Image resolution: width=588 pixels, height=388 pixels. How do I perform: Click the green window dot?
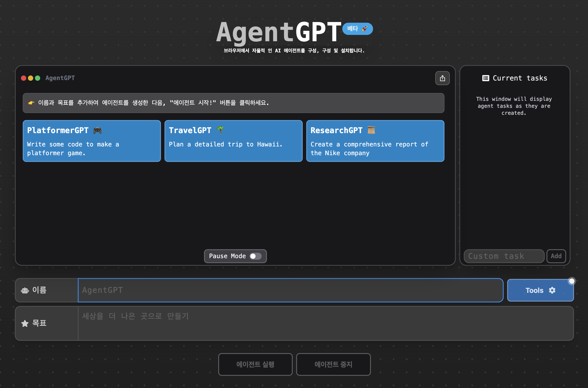[x=38, y=78]
